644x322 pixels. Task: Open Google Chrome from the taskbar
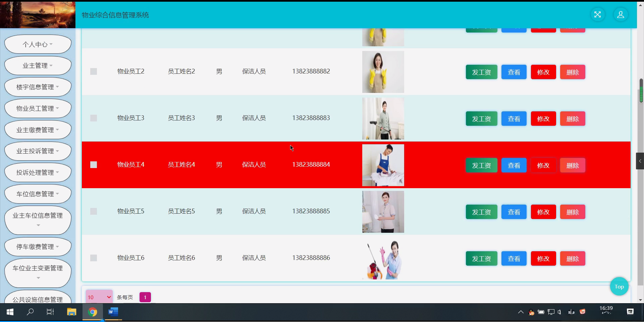(x=93, y=312)
